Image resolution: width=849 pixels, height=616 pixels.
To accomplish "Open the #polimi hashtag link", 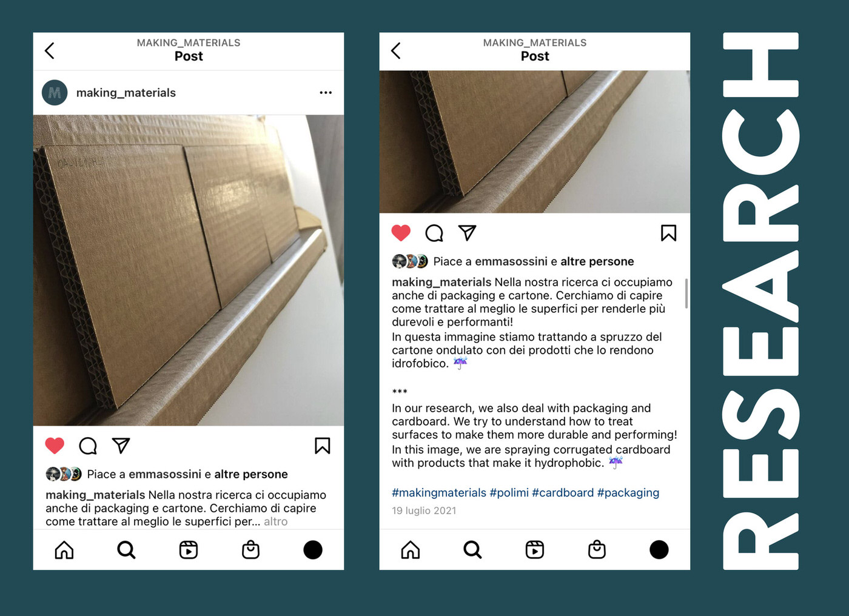I will (x=509, y=492).
